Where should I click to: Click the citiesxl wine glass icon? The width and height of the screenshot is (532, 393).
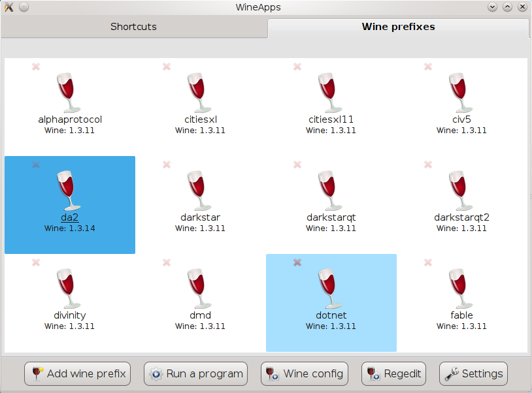[200, 92]
